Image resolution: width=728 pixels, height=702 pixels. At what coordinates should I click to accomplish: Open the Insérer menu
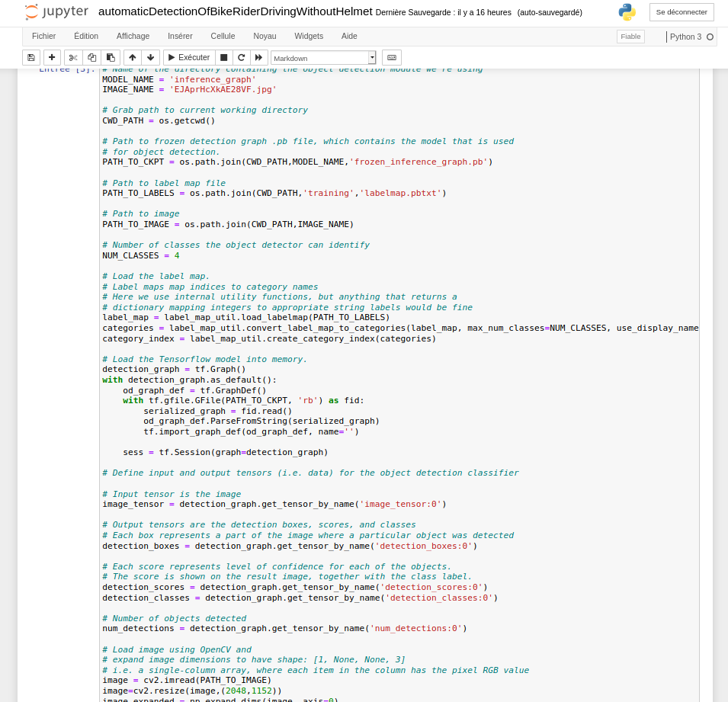[x=180, y=37]
